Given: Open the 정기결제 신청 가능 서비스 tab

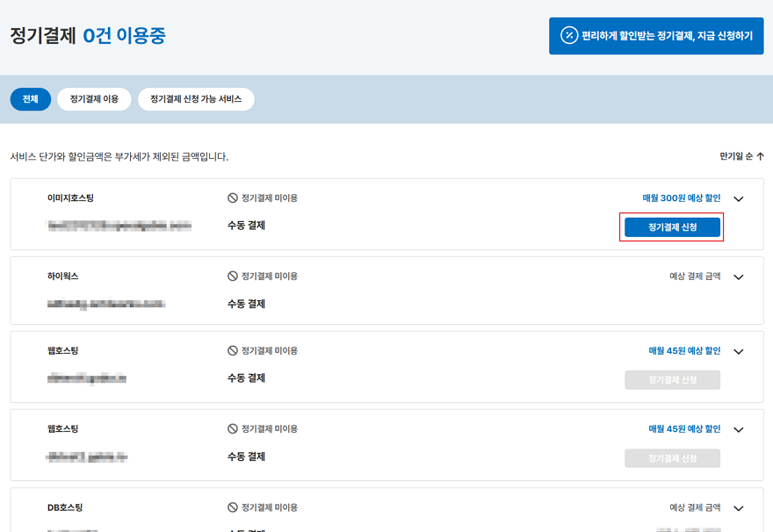Looking at the screenshot, I should click(x=196, y=99).
